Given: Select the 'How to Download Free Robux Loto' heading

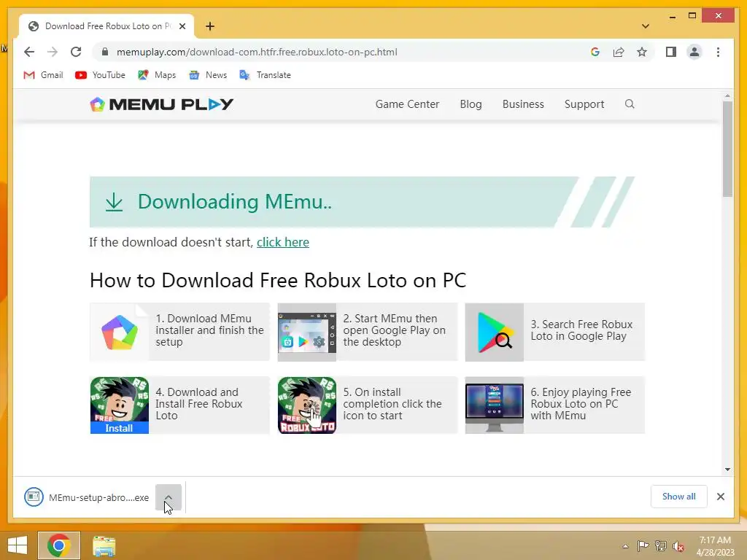Looking at the screenshot, I should 278,281.
